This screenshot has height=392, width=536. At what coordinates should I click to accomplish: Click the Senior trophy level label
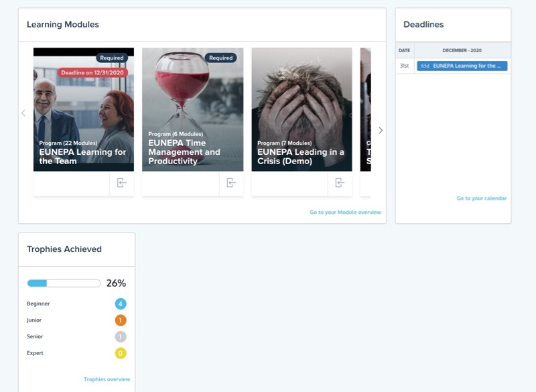coord(35,336)
